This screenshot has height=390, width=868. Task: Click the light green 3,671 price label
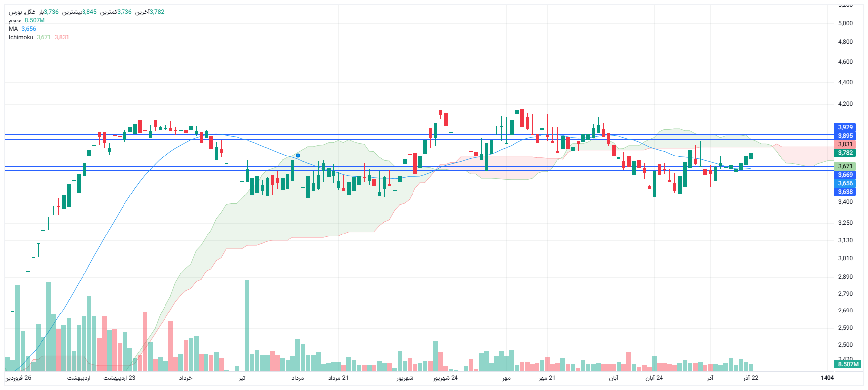[845, 166]
